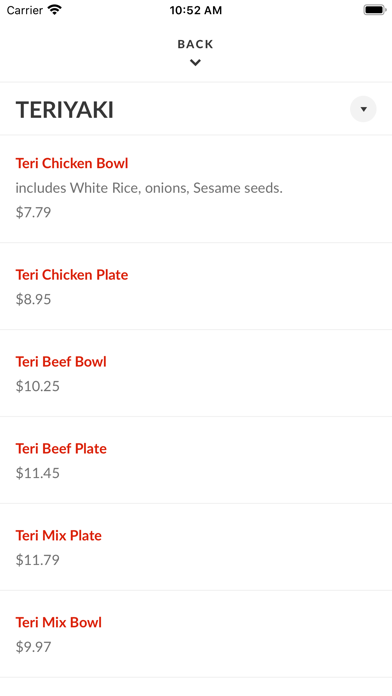Tap the BACK label at top

coord(195,44)
